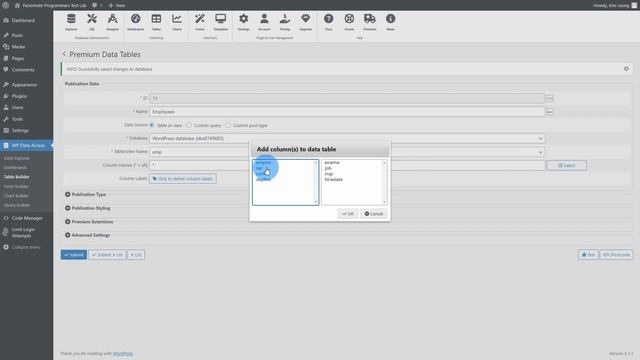Open the Tables grid icon in toolbar
Viewport: 640px width, 360px height.
point(156,22)
